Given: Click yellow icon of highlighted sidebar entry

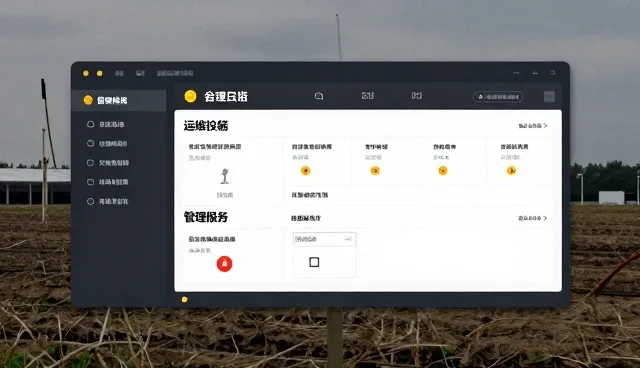Looking at the screenshot, I should click(88, 100).
